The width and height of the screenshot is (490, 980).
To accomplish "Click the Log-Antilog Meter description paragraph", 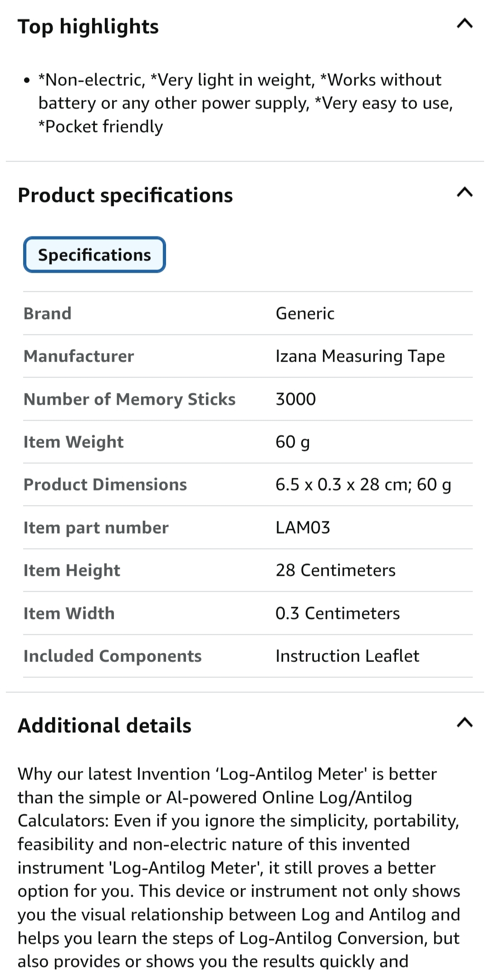I will (239, 867).
